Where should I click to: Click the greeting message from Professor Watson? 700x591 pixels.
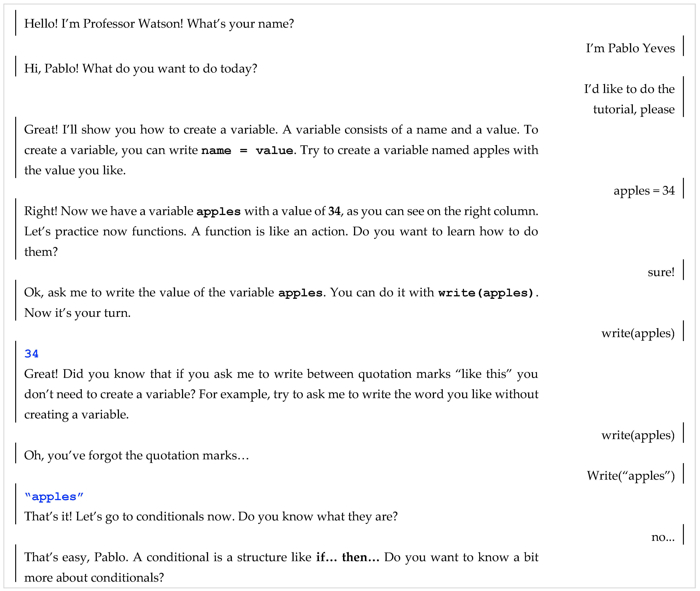[x=159, y=24]
